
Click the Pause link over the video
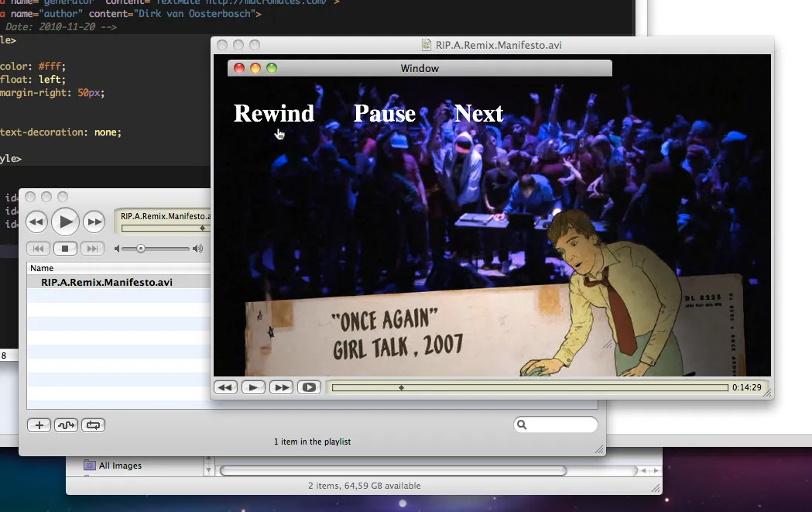point(384,114)
